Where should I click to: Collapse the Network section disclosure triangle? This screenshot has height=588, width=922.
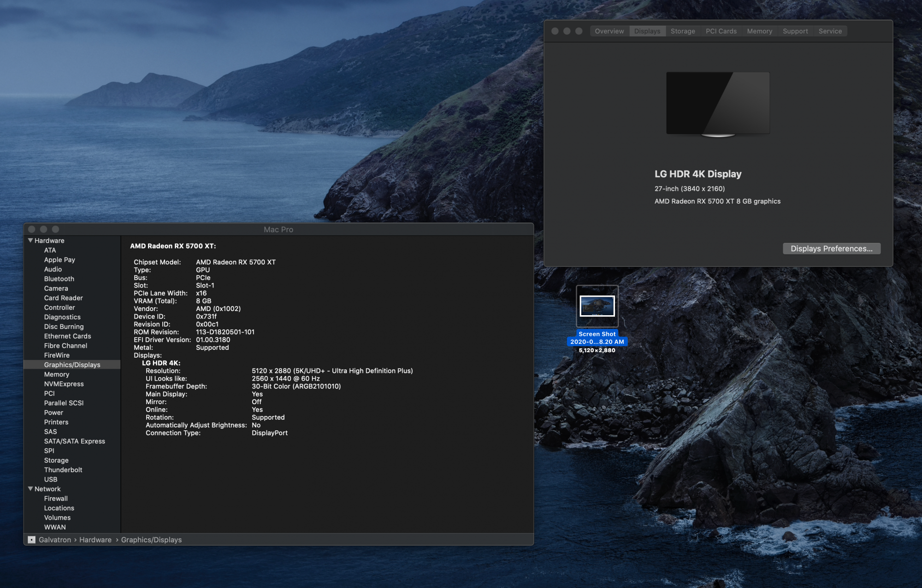click(x=30, y=489)
